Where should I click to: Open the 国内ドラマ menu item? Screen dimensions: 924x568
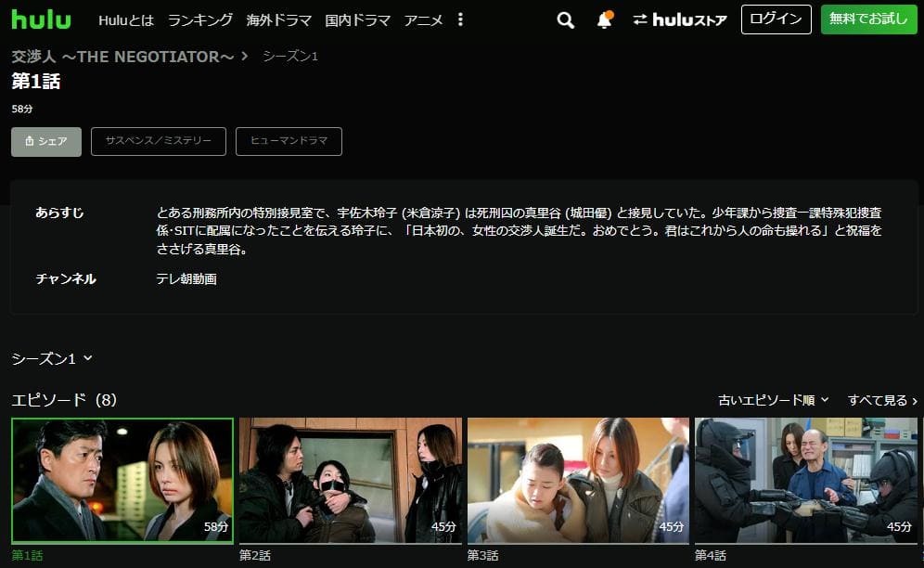click(358, 20)
